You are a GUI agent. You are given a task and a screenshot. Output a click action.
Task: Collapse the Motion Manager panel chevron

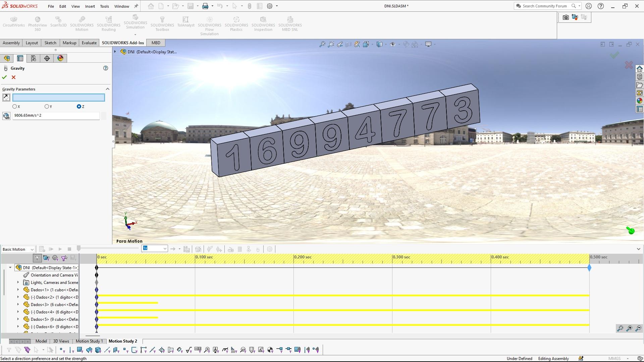tap(639, 249)
